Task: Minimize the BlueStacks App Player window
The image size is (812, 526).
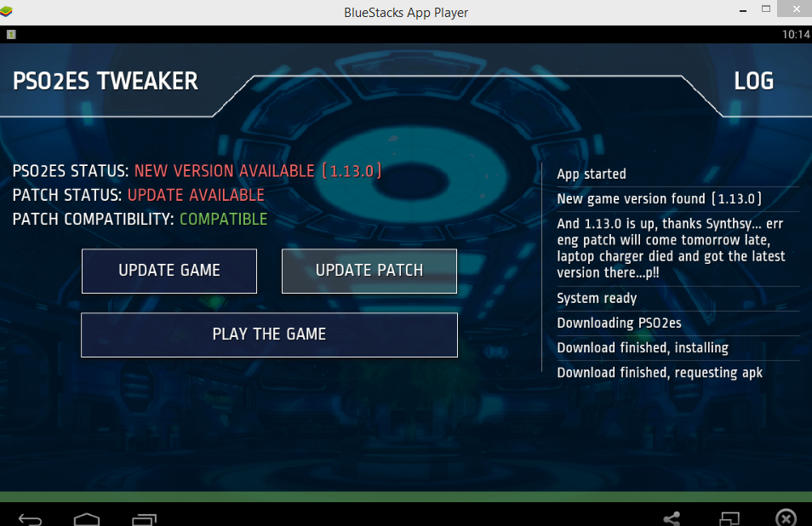Action: pos(743,10)
